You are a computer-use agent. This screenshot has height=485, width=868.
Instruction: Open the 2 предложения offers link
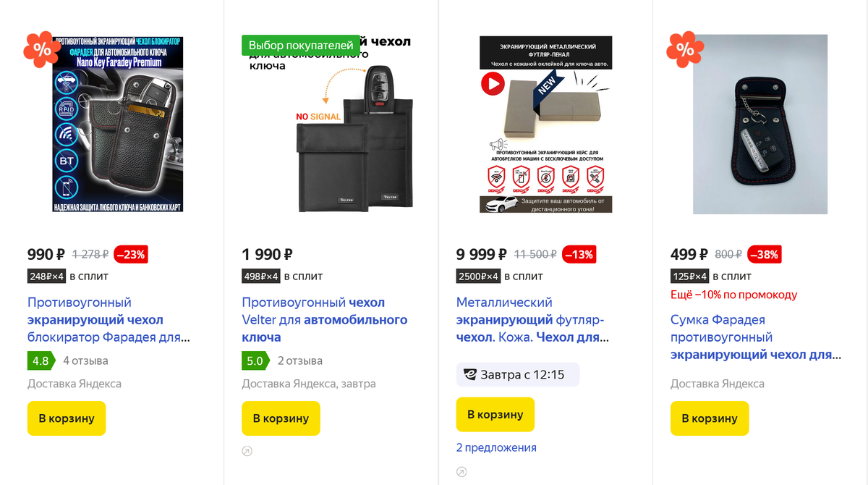click(496, 447)
